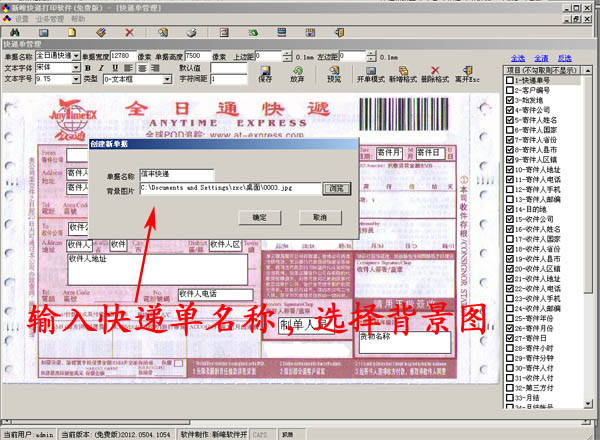Viewport: 600px width, 440px height.
Task: Click the 单据高度 height field
Action: (197, 56)
